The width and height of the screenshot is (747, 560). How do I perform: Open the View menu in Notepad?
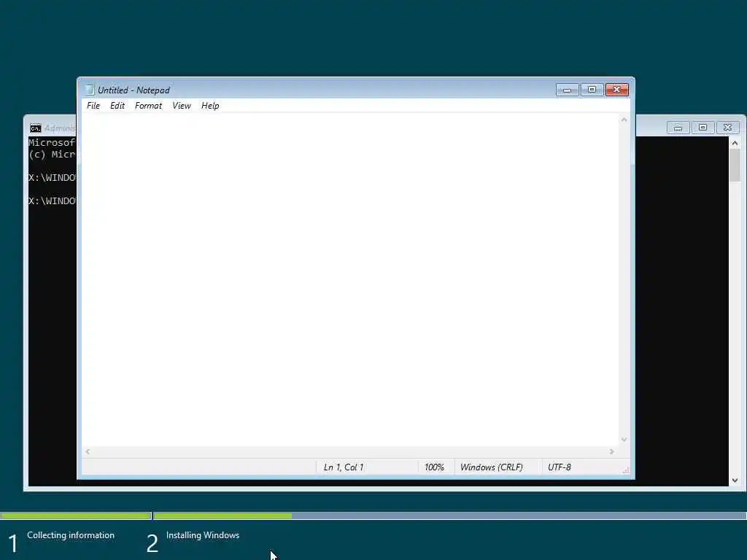pos(182,106)
